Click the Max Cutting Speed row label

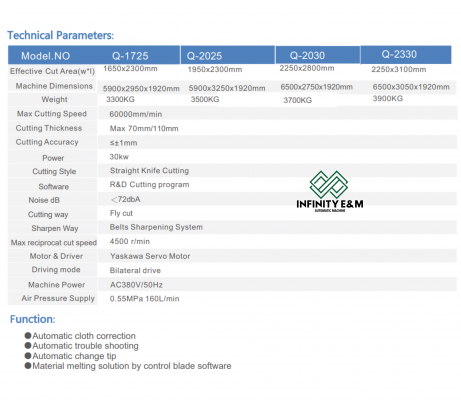click(52, 114)
